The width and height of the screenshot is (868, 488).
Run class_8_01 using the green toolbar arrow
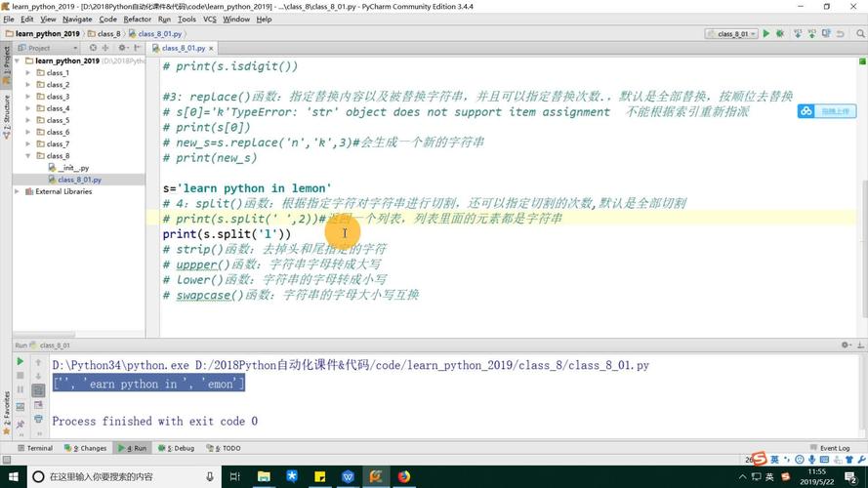click(766, 34)
